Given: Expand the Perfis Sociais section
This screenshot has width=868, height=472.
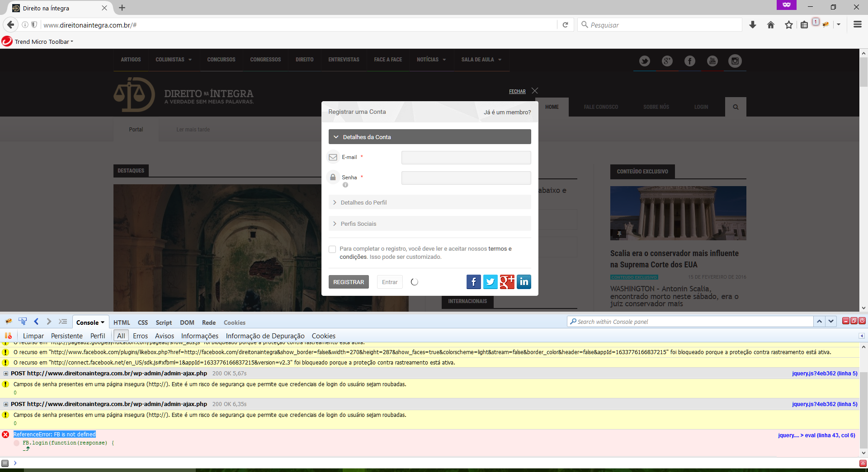Looking at the screenshot, I should [x=429, y=224].
